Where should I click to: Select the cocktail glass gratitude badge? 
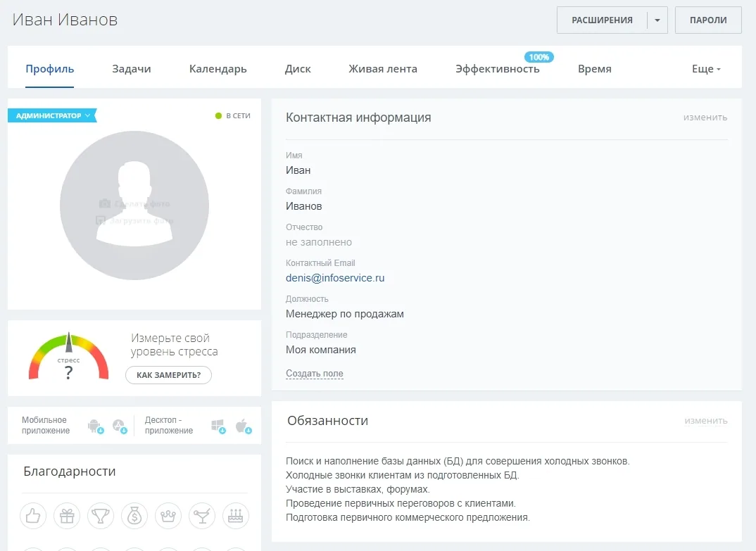click(x=202, y=516)
